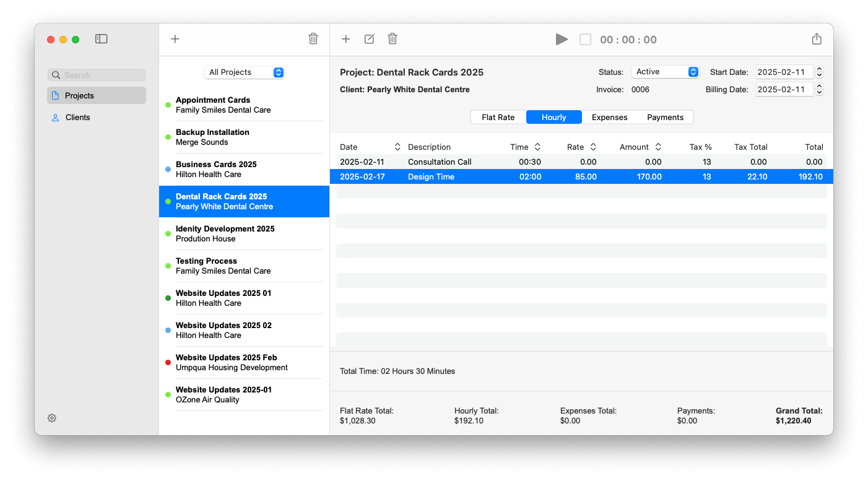
Task: Open the Flat Rate tab
Action: (x=499, y=117)
